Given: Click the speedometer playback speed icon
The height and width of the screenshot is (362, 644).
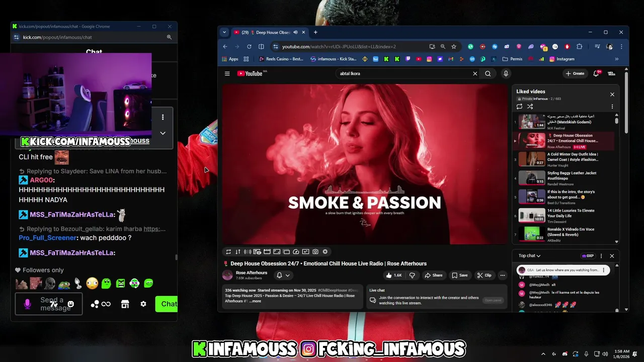Looking at the screenshot, I should [x=296, y=251].
